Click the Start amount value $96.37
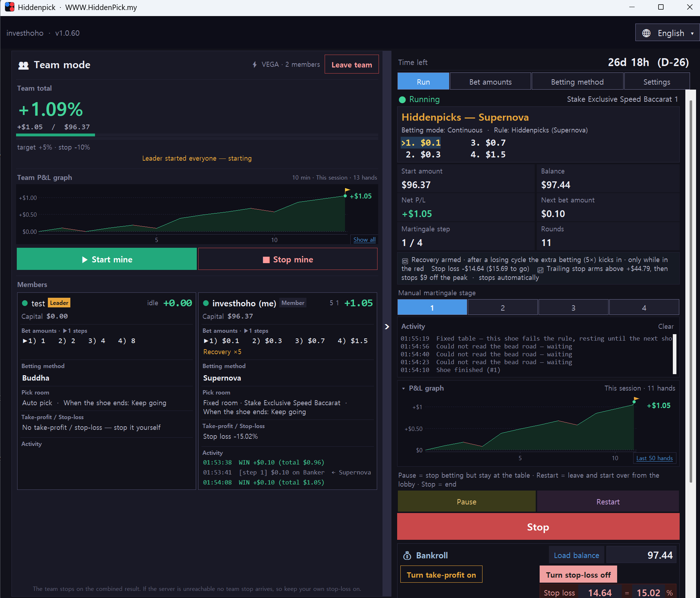 click(416, 185)
